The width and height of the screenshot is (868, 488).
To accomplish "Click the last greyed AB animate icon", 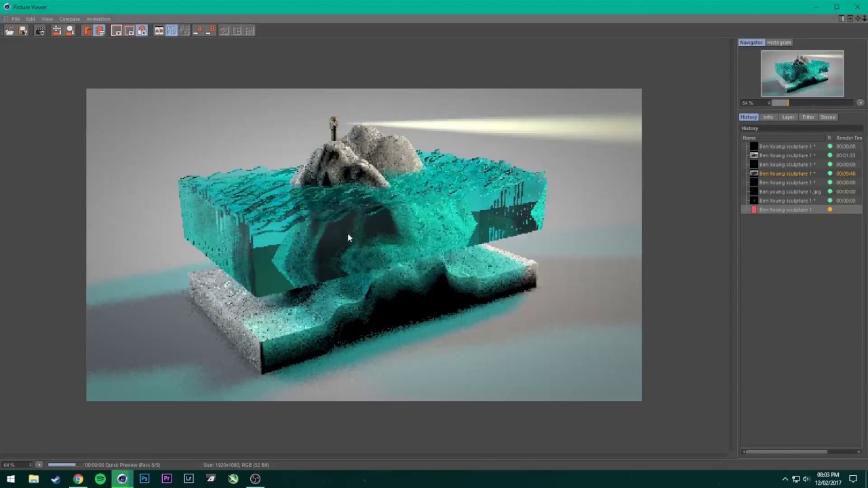I will pyautogui.click(x=249, y=30).
